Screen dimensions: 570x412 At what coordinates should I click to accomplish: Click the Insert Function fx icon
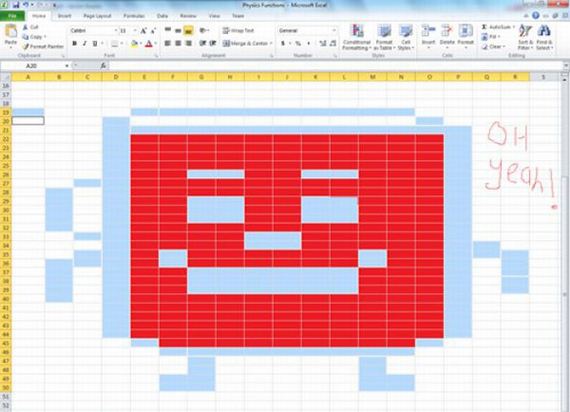tap(103, 65)
